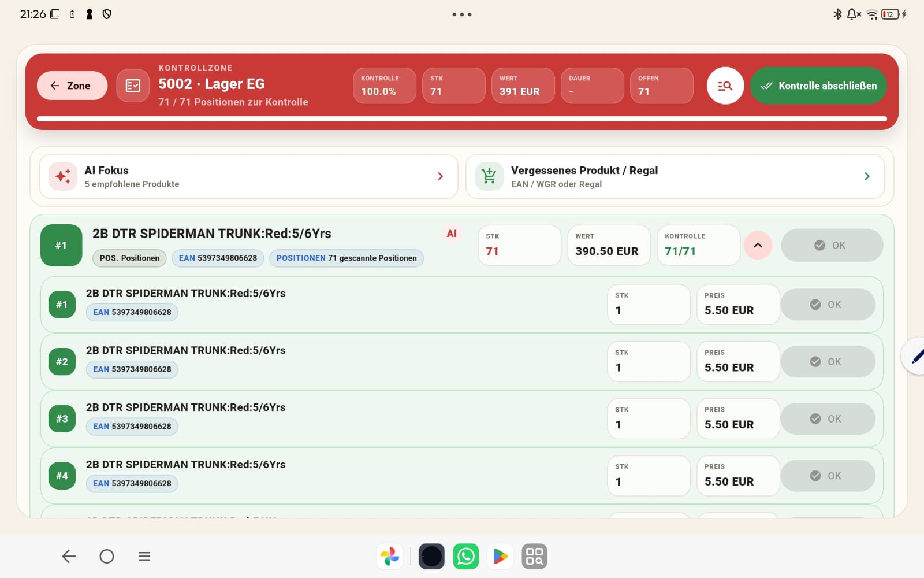This screenshot has width=924, height=578.
Task: Mark position #1 as OK
Action: click(828, 305)
